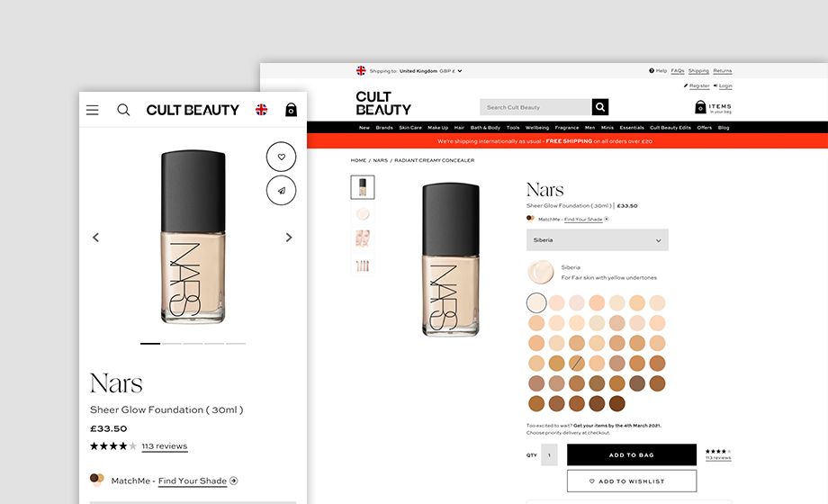Viewport: 828px width, 504px height.
Task: Click the Returns link in top bar
Action: point(723,71)
